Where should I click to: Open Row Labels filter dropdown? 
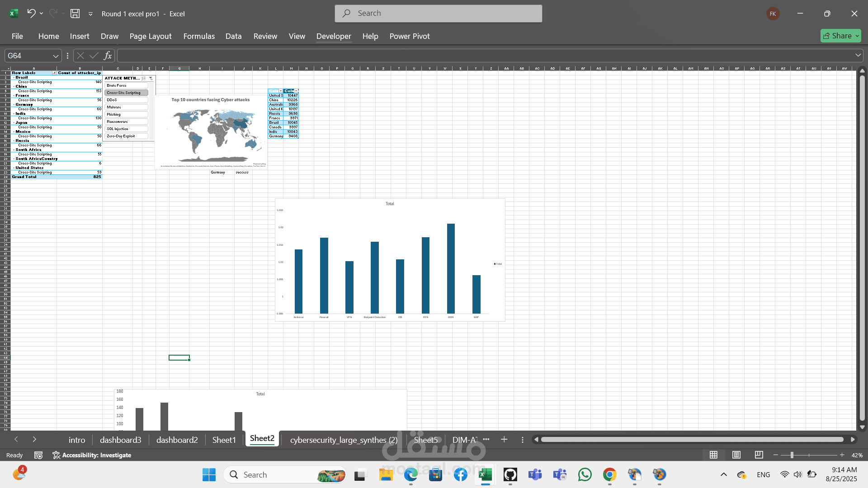(x=54, y=73)
